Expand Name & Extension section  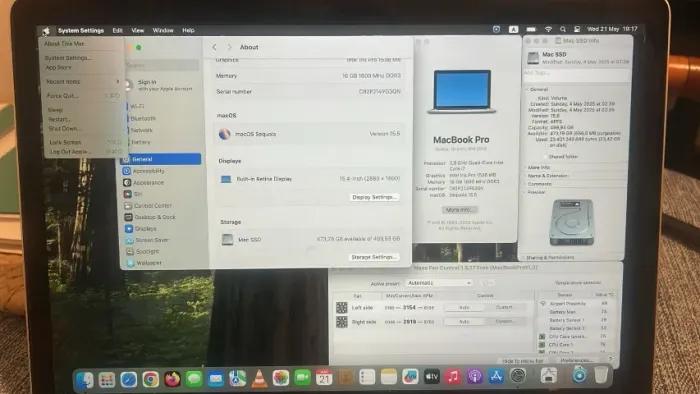click(x=525, y=176)
